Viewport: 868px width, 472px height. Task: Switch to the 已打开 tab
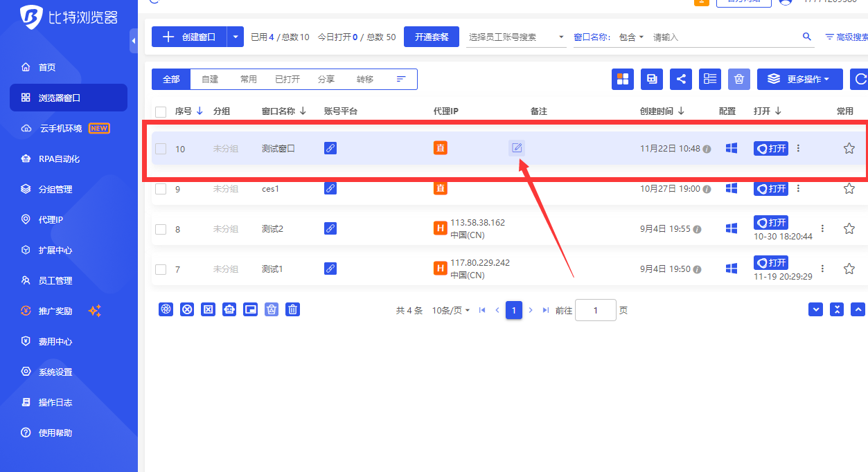[x=287, y=80]
